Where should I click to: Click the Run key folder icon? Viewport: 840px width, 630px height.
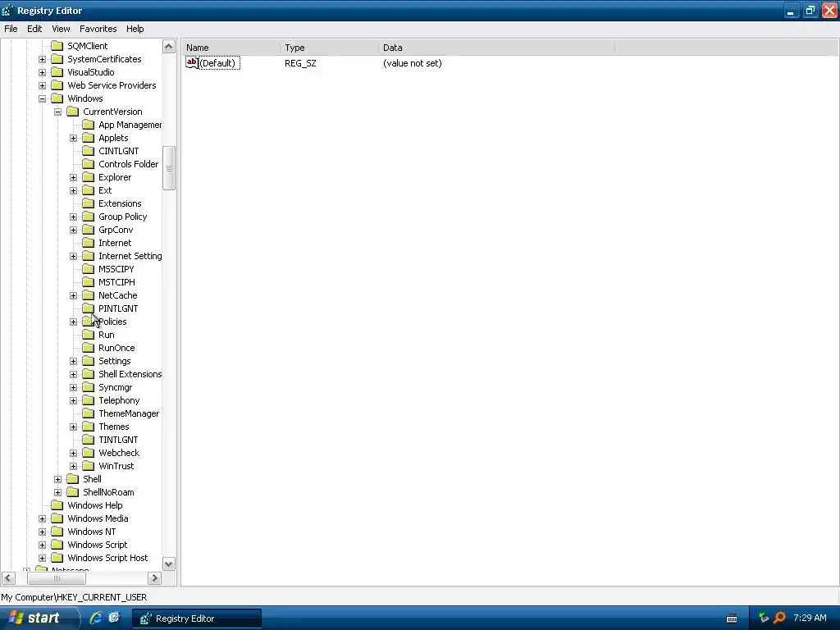click(x=89, y=335)
